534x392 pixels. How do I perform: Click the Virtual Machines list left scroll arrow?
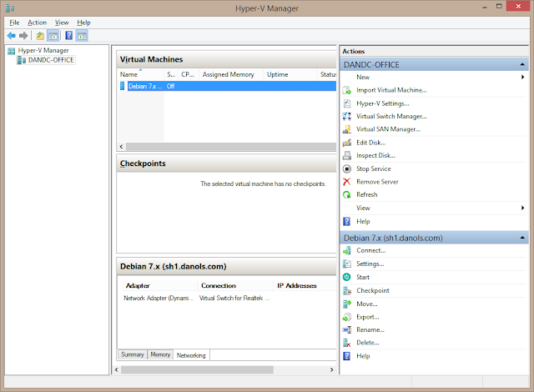click(121, 147)
